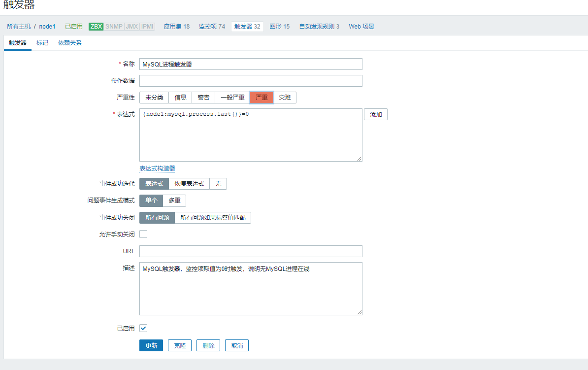This screenshot has width=588, height=370.
Task: Grab the 描述 textarea resize handle
Action: 359,312
